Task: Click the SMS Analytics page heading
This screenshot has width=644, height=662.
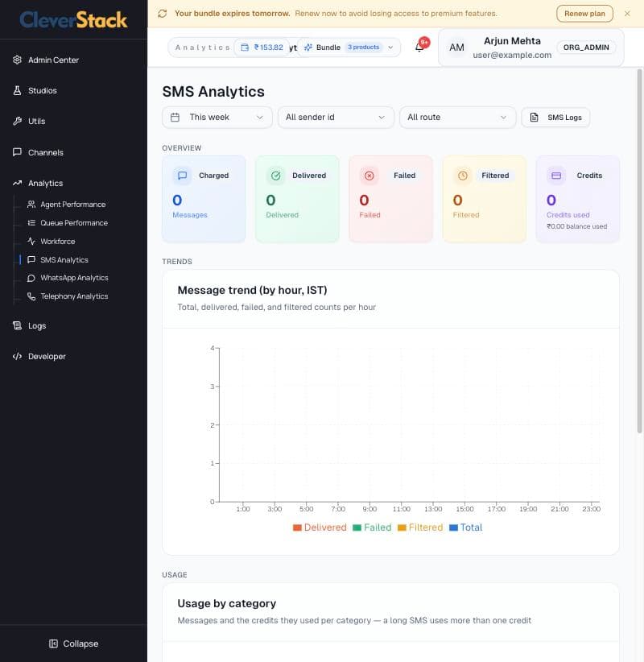Action: click(x=213, y=91)
